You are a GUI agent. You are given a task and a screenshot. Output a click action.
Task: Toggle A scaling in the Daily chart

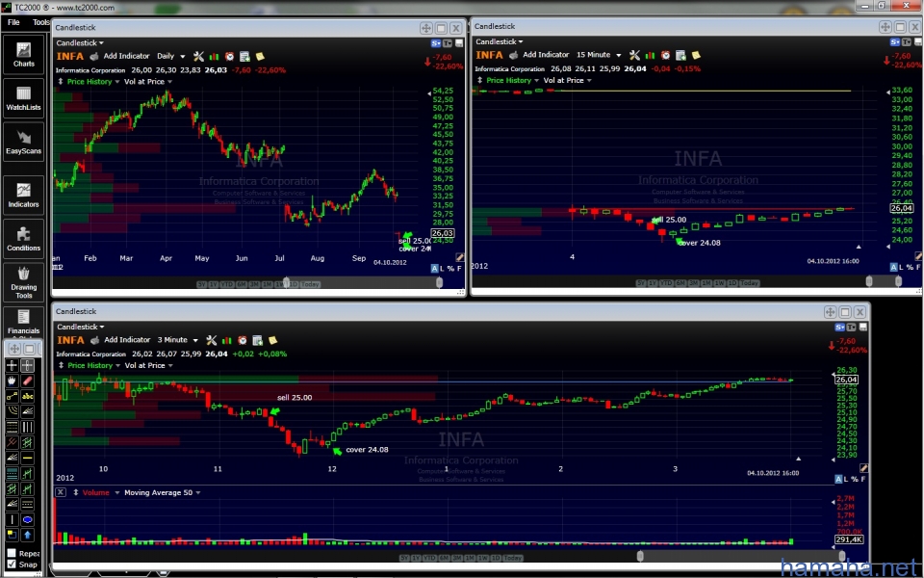(434, 269)
